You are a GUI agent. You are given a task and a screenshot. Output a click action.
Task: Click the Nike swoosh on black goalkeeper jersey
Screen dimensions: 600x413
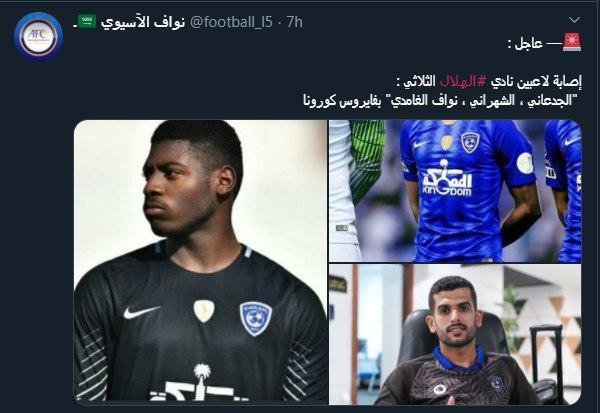(x=142, y=312)
